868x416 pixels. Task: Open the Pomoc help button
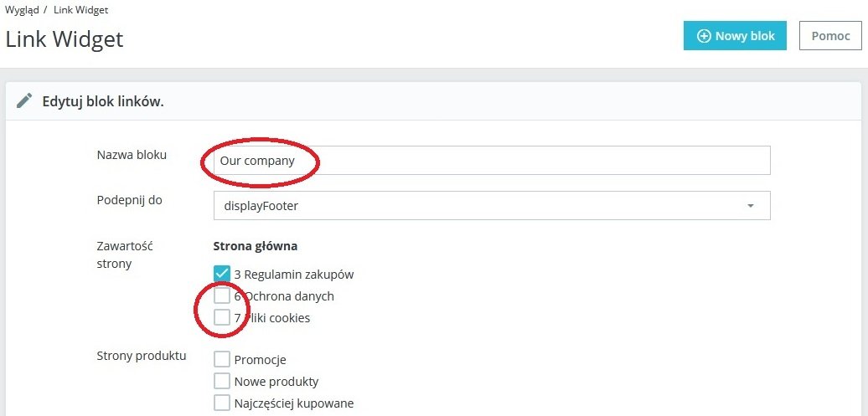[830, 36]
